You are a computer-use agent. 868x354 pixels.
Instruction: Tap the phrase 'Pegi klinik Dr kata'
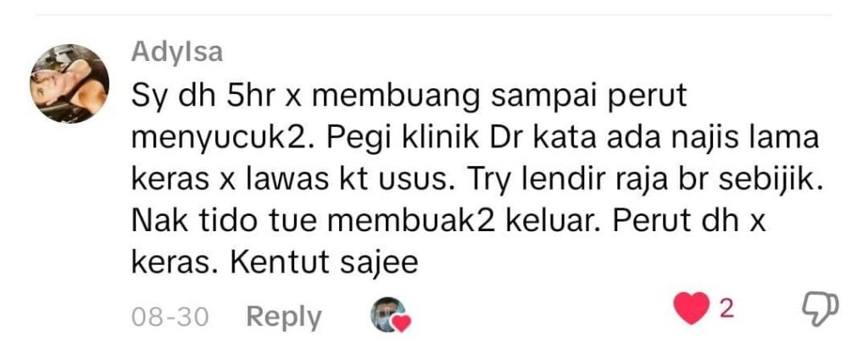coord(460,138)
